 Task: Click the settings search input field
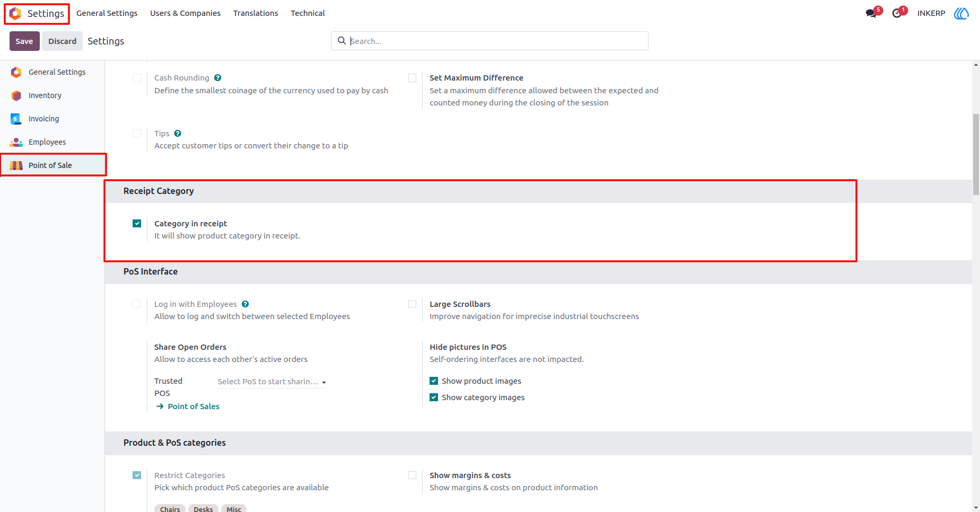[x=490, y=41]
